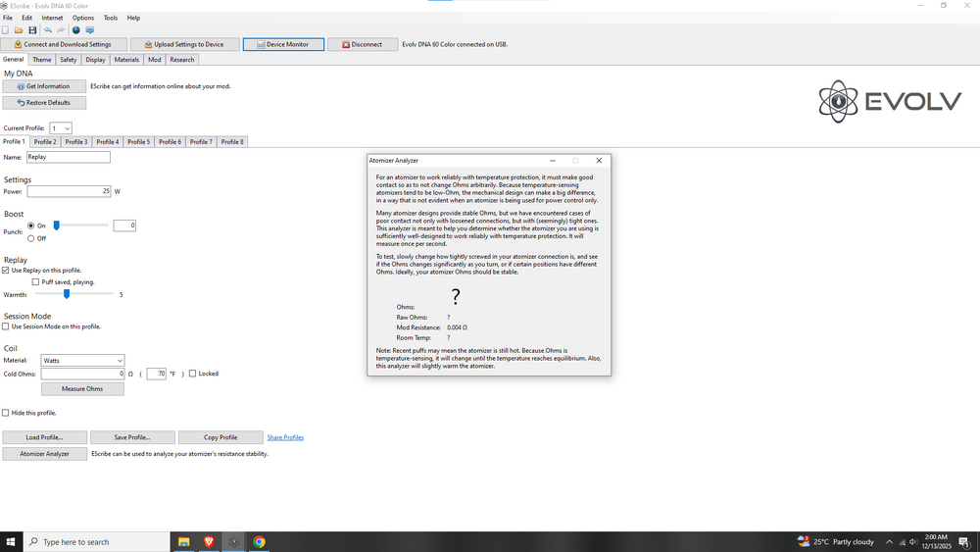Open the Internet menu
Screen dimensions: 980x552
click(52, 18)
